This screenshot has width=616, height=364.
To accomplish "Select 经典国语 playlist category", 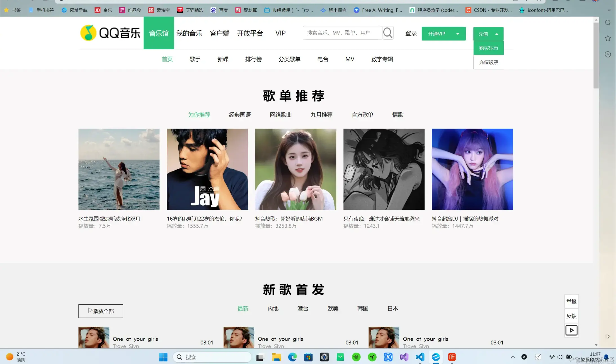I will [x=240, y=115].
